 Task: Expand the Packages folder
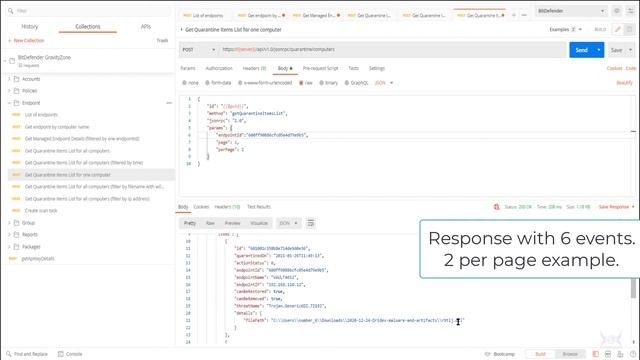point(9,247)
